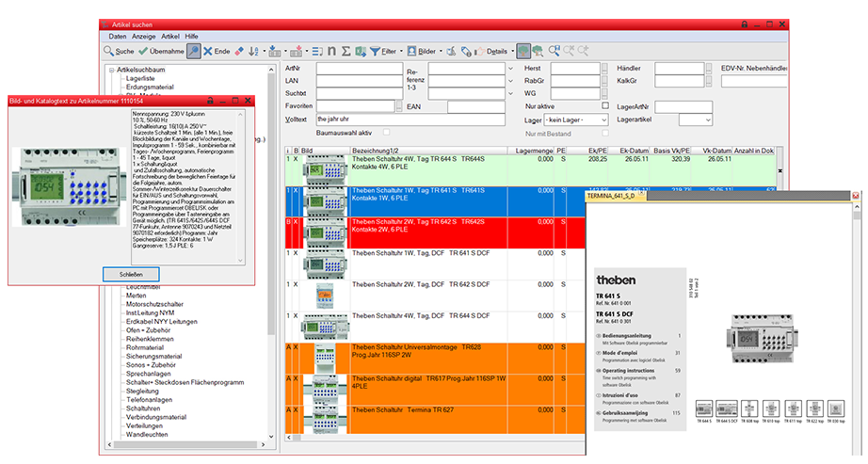Click the lookup button beside Herst field
Image resolution: width=868 pixels, height=464 pixels.
[x=604, y=69]
